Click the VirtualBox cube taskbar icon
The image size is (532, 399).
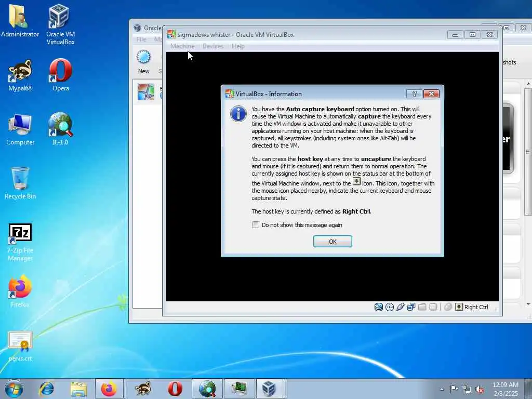(269, 389)
